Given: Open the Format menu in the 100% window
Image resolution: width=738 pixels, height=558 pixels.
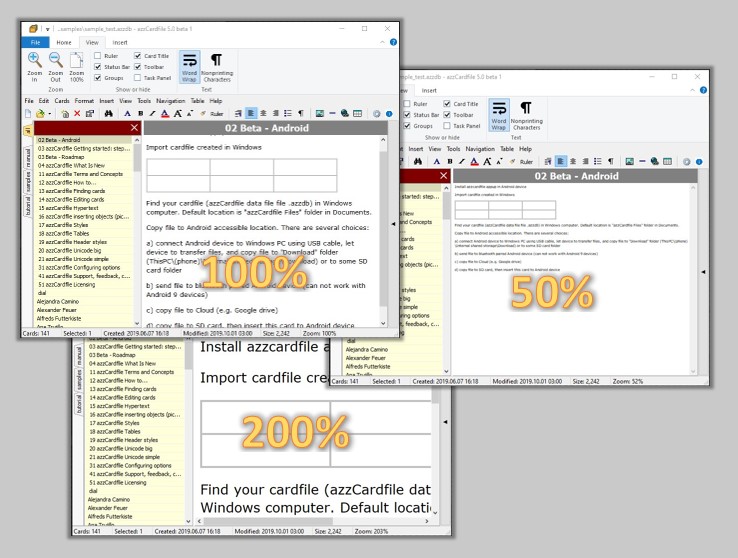Looking at the screenshot, I should (84, 101).
